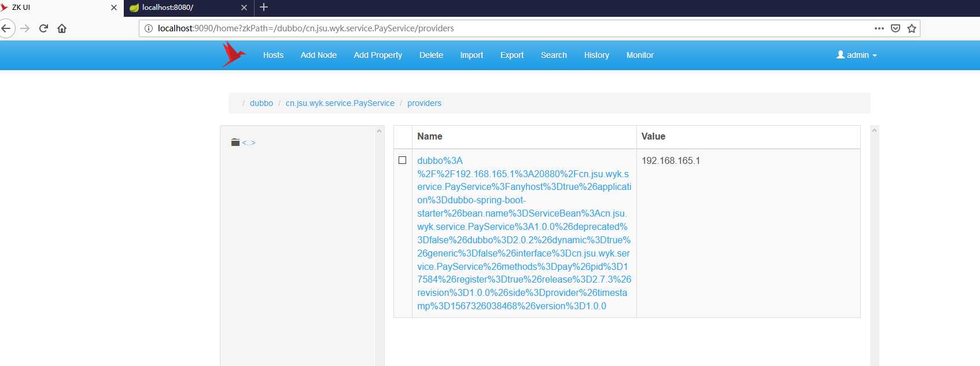The image size is (980, 366).
Task: Expand the admin user dropdown
Action: tap(857, 55)
